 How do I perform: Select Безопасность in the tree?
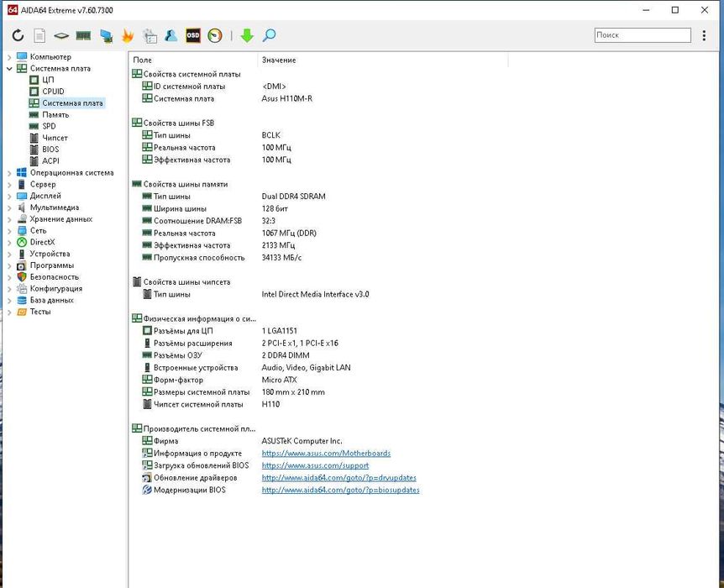[55, 276]
